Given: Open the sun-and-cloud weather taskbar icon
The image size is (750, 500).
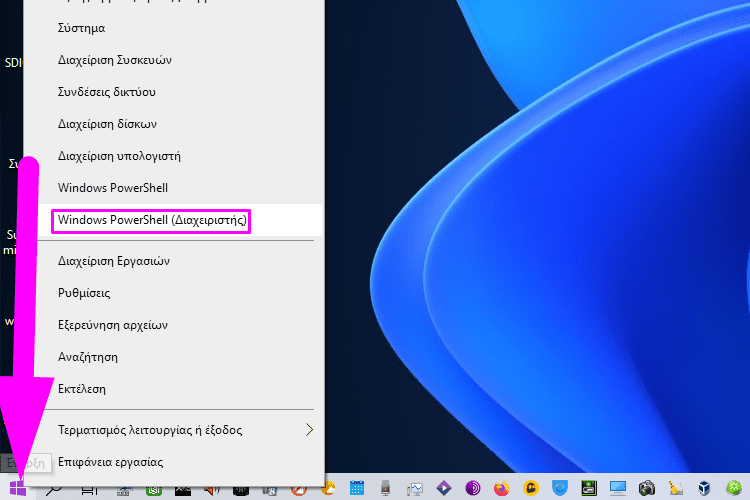Looking at the screenshot, I should (329, 488).
